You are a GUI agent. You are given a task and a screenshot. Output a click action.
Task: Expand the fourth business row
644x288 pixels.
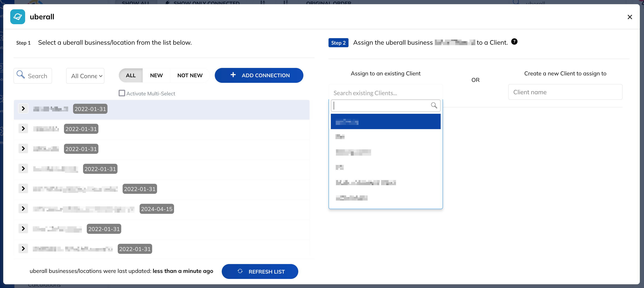(23, 169)
